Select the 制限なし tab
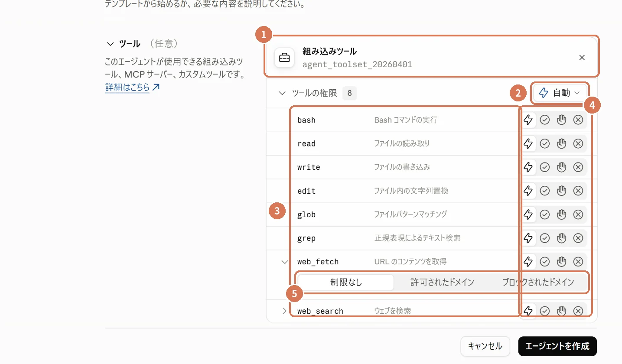The width and height of the screenshot is (622, 364). click(x=346, y=283)
